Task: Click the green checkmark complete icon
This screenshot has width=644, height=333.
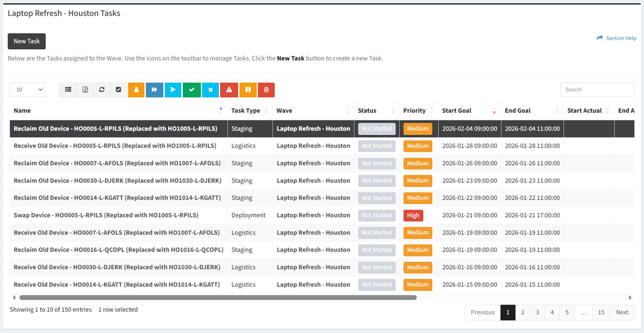Action: [192, 90]
